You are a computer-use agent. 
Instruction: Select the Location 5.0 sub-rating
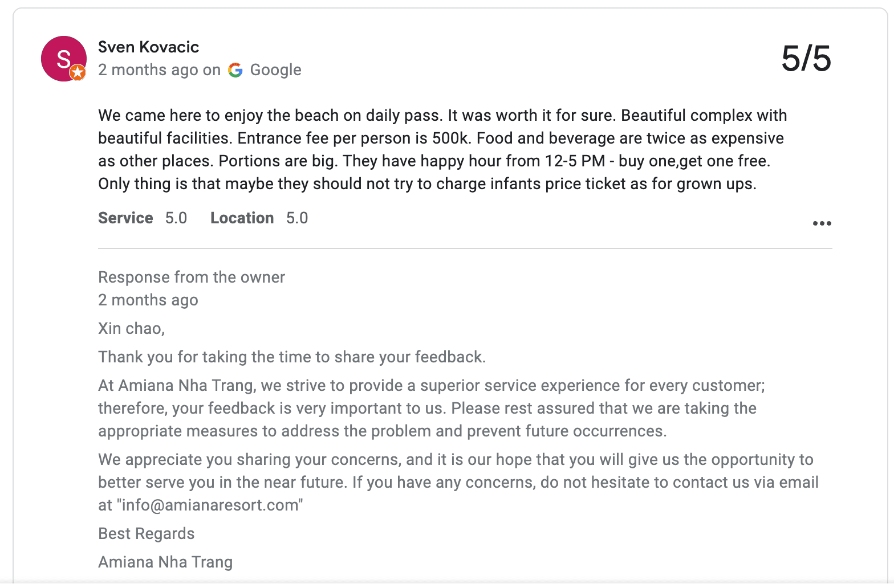pos(259,218)
